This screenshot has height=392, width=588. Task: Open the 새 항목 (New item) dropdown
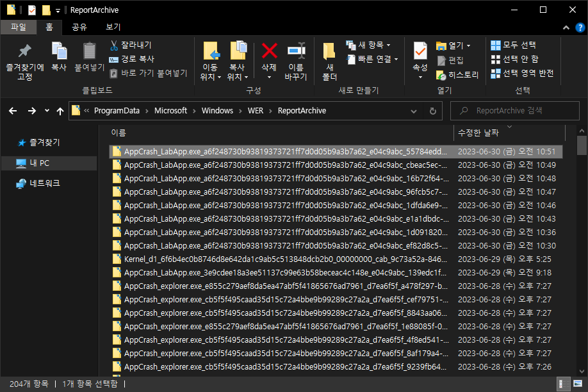(368, 45)
